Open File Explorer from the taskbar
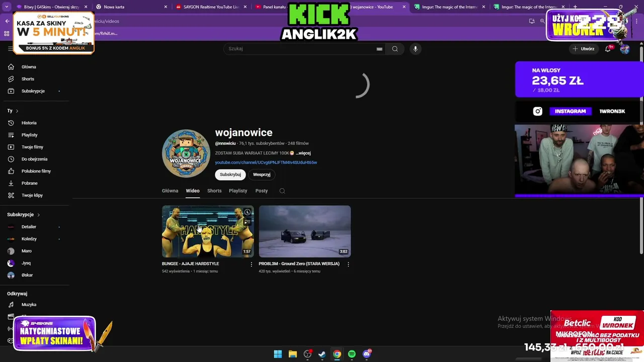The image size is (644, 362). [x=292, y=354]
